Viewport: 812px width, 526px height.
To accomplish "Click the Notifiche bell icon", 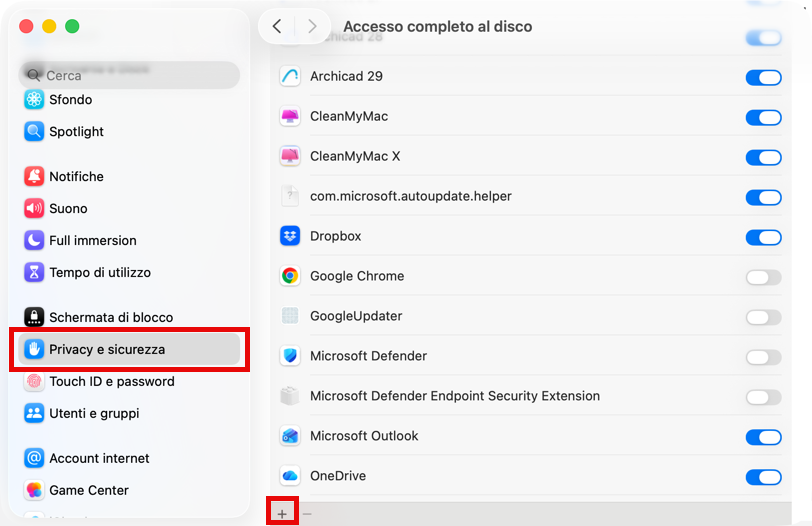I will point(35,176).
